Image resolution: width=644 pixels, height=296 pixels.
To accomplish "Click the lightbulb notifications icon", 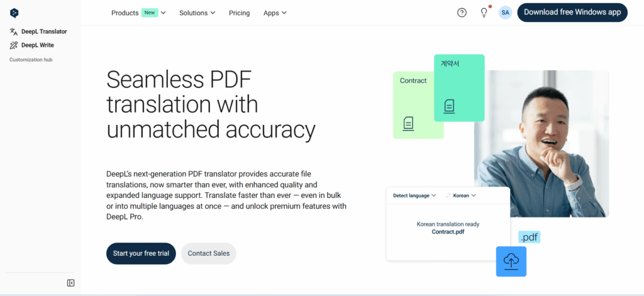I will (x=484, y=13).
